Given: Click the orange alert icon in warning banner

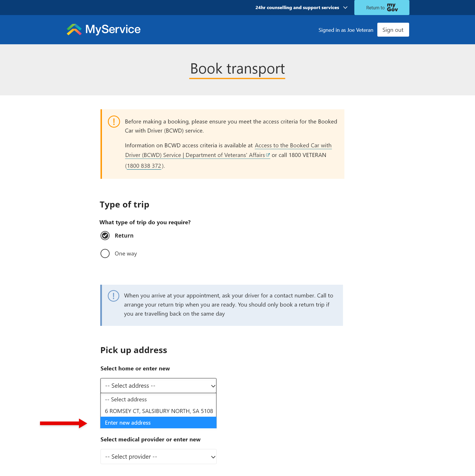Looking at the screenshot, I should (113, 122).
